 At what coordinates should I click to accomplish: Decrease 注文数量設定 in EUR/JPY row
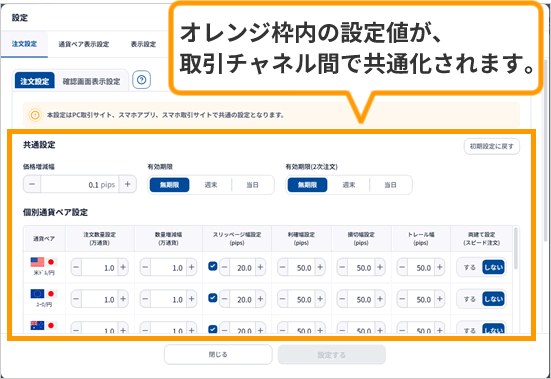click(76, 299)
